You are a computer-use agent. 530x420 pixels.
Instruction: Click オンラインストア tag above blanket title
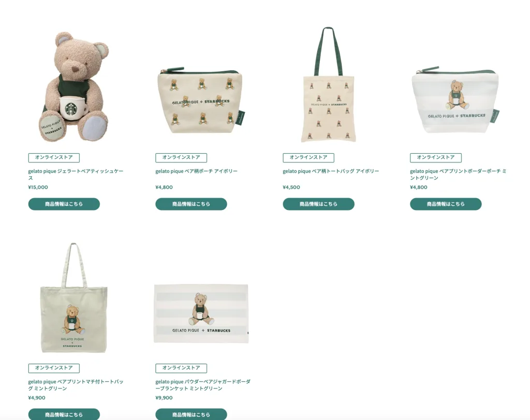tap(181, 368)
